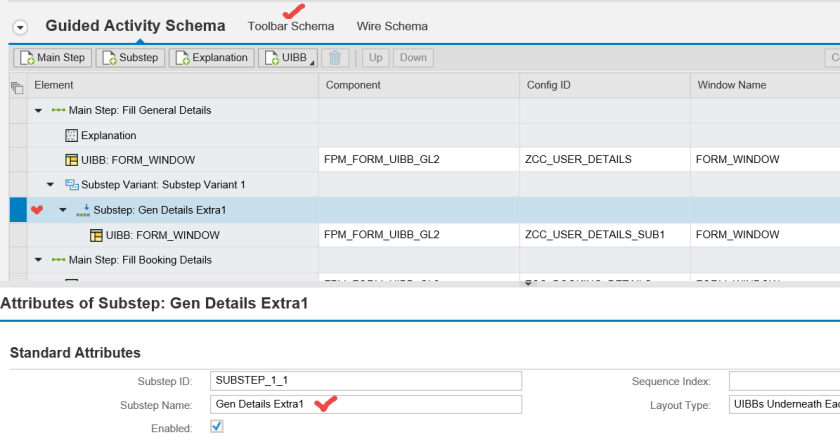This screenshot has width=840, height=442.
Task: Switch to the Wire Schema tab
Action: (392, 26)
